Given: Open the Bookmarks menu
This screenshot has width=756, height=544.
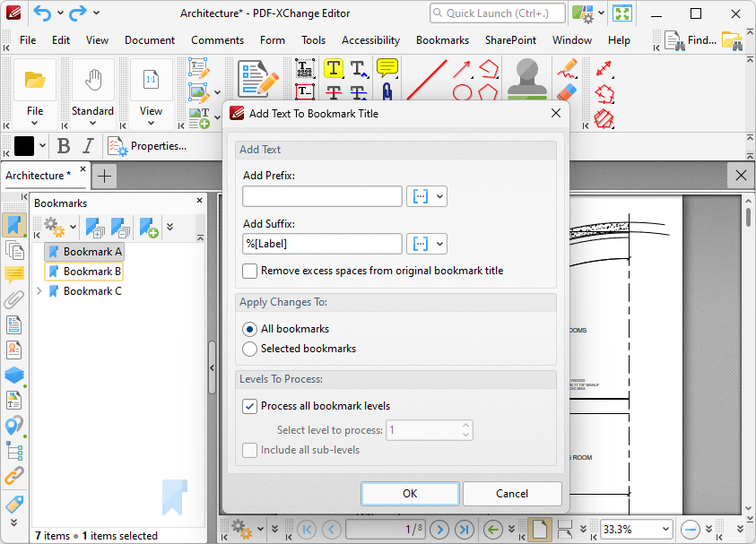Looking at the screenshot, I should (443, 40).
